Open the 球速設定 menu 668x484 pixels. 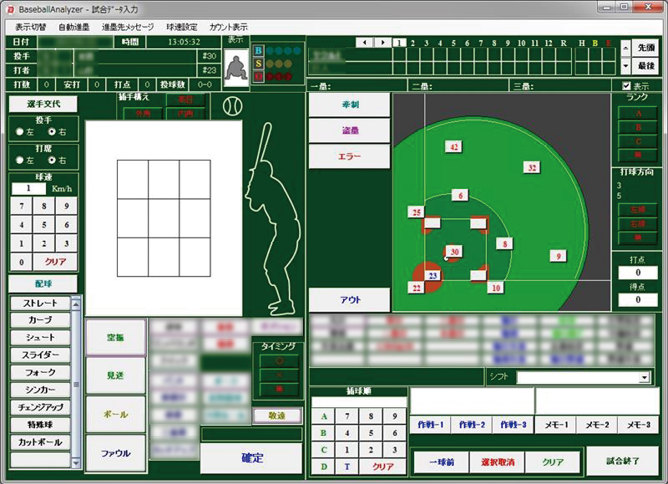click(181, 27)
